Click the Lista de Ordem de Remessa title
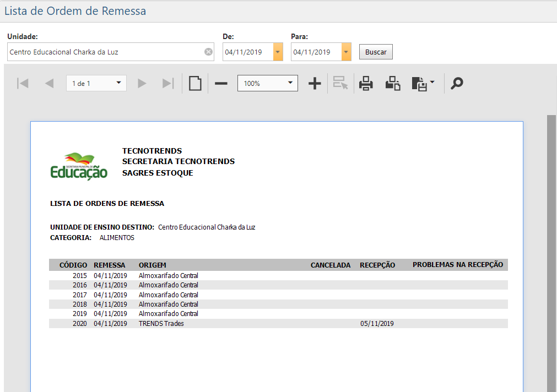 pyautogui.click(x=75, y=10)
